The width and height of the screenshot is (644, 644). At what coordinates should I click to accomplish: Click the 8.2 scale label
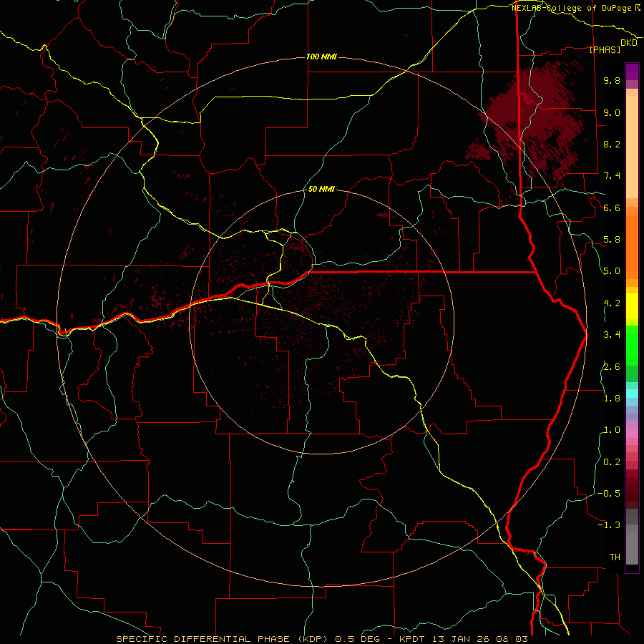tap(612, 144)
